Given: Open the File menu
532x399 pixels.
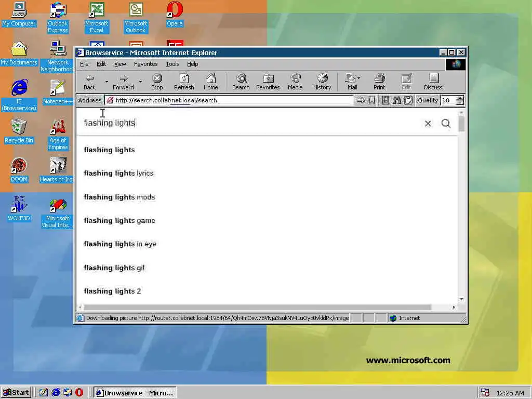Looking at the screenshot, I should 84,64.
